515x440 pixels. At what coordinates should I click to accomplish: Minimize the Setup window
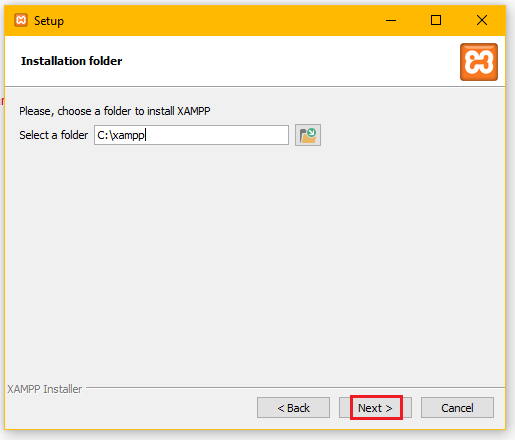pos(391,20)
